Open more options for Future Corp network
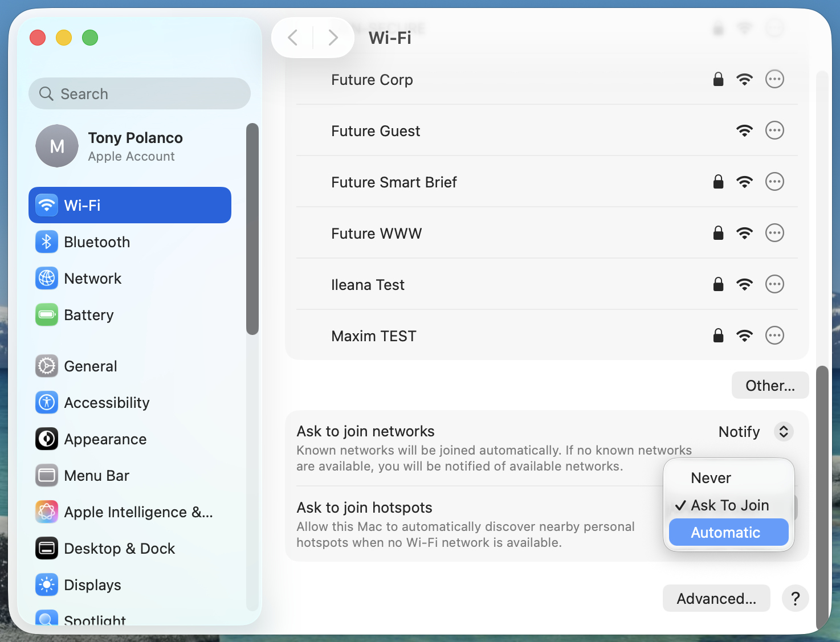The width and height of the screenshot is (840, 642). pyautogui.click(x=774, y=79)
